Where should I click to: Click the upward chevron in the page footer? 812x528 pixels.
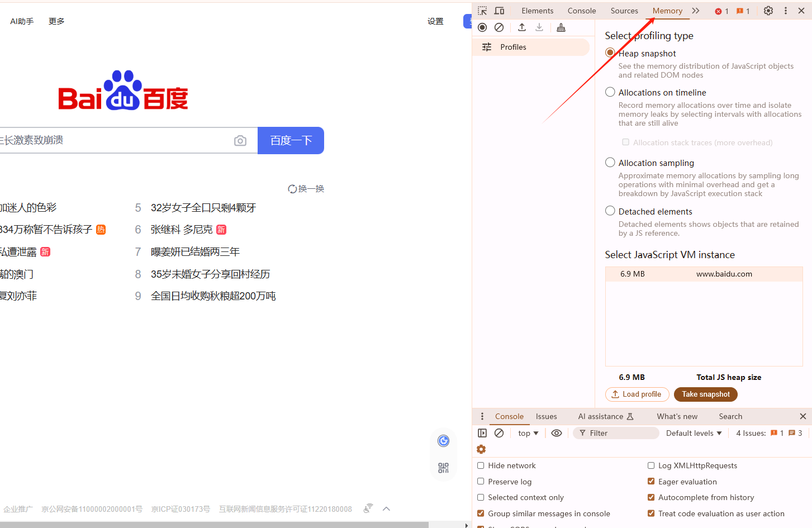click(386, 508)
